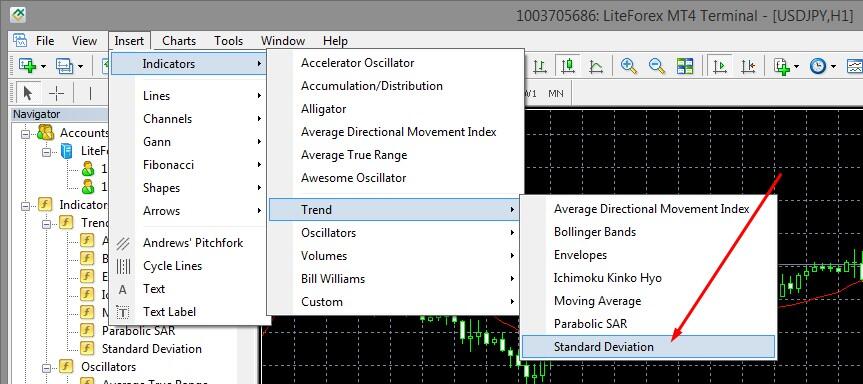Click the Tile Windows icon

tap(685, 66)
